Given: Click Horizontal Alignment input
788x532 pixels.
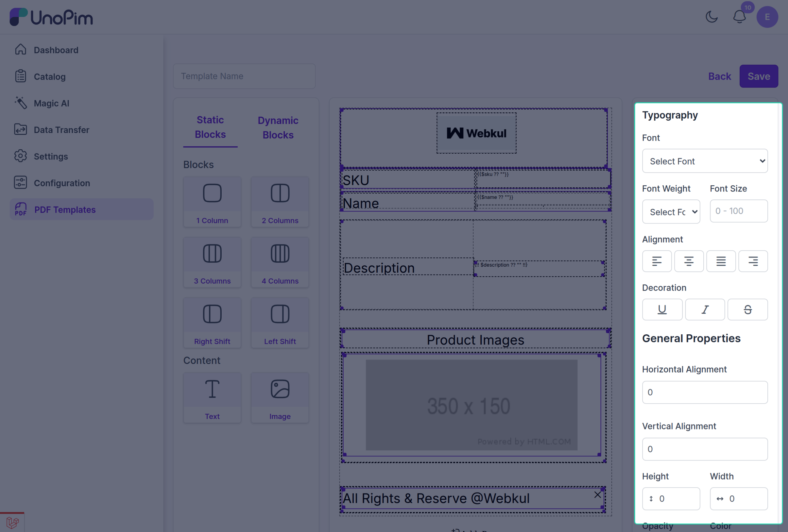Looking at the screenshot, I should 705,392.
